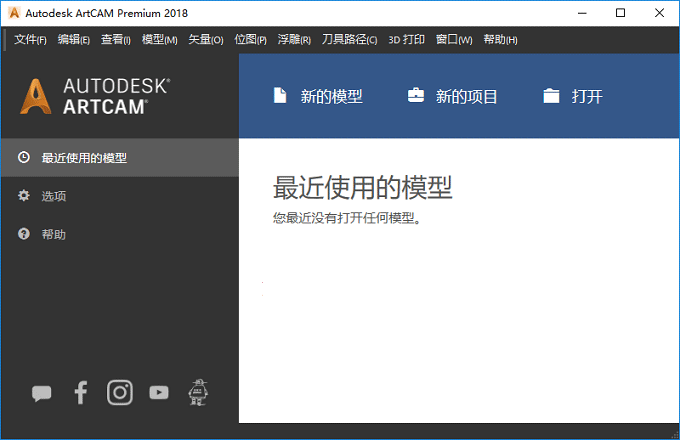This screenshot has width=680, height=440.
Task: Open a file via 打开 label
Action: pyautogui.click(x=587, y=96)
